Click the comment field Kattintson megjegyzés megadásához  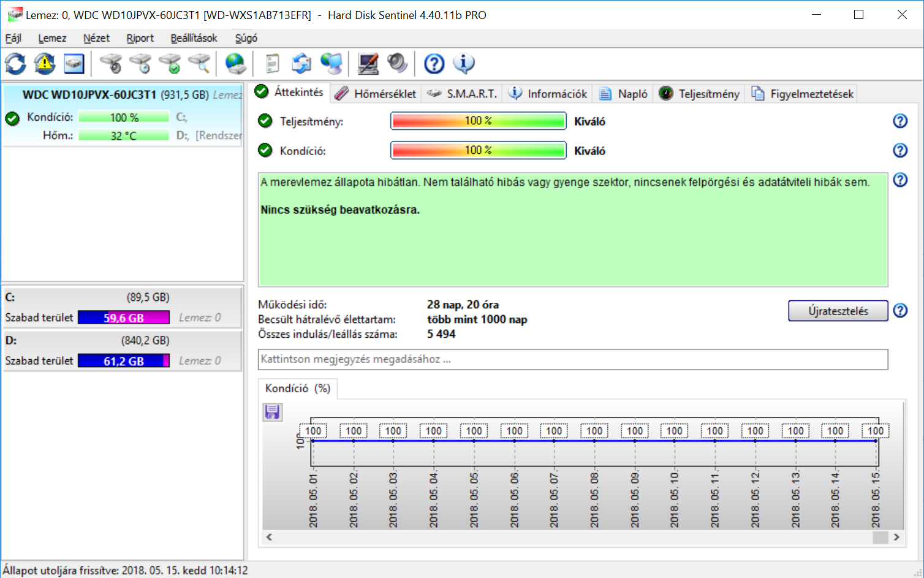[573, 359]
